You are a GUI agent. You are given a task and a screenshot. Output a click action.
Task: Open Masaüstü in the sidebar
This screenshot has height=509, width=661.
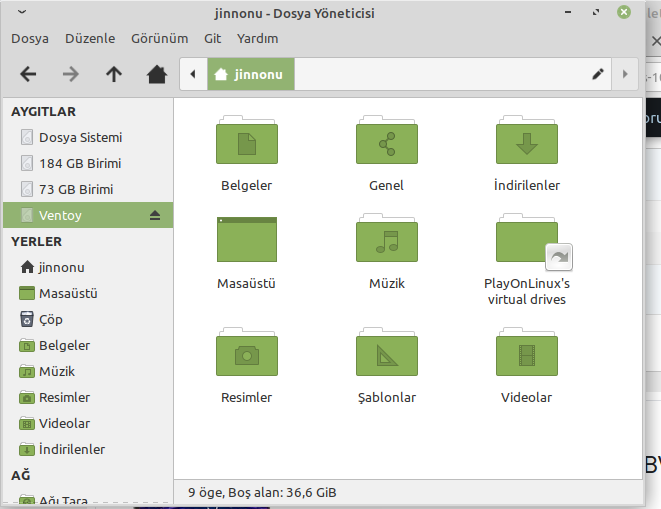click(88, 294)
